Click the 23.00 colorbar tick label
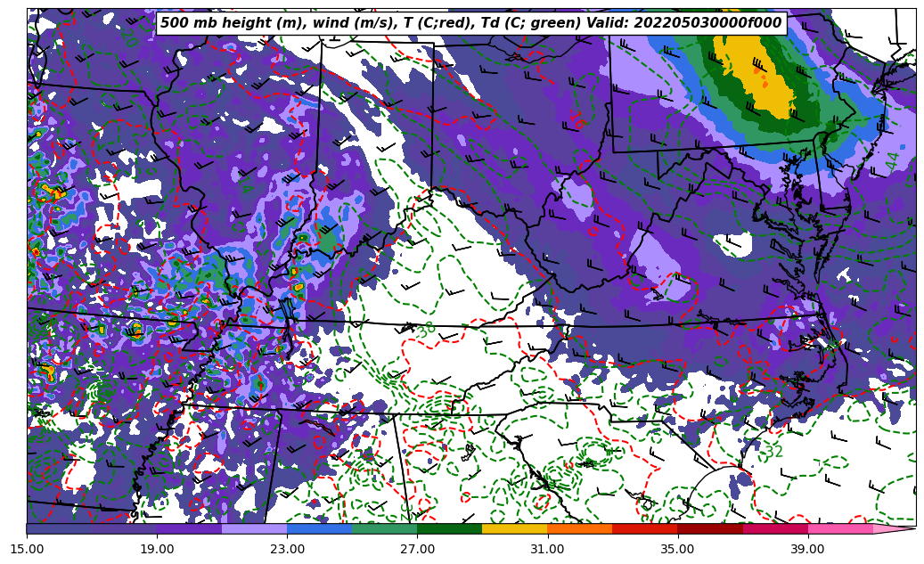Screen dimensions: 924x564 coord(287,549)
